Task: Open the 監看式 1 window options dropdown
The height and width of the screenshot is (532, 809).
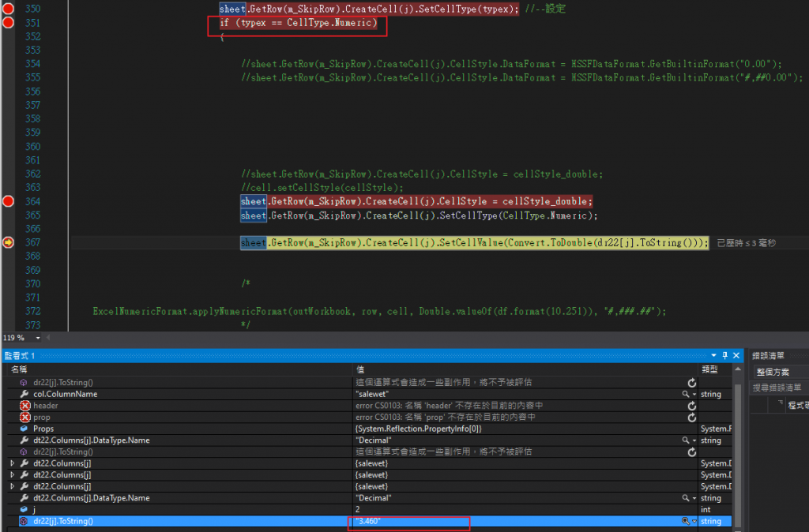Action: coord(713,355)
